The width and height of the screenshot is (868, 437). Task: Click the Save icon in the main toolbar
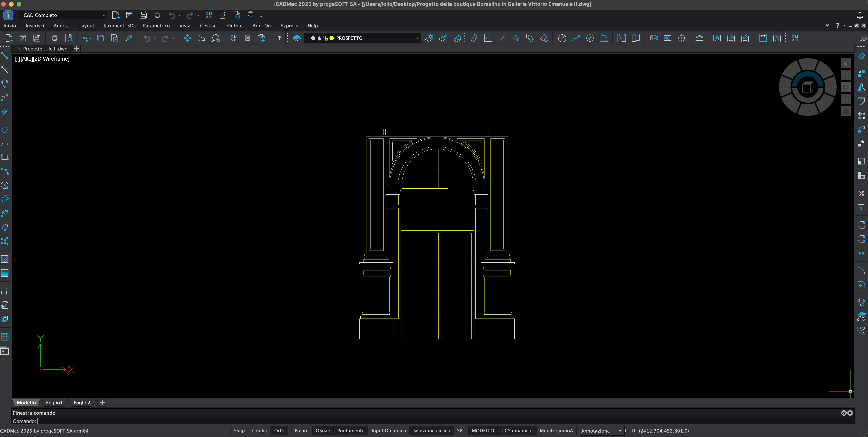tap(37, 38)
